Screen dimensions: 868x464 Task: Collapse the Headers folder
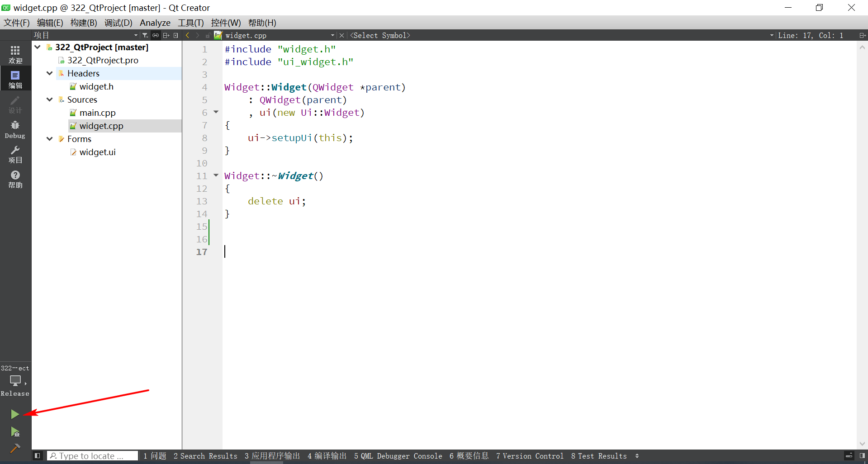[50, 73]
